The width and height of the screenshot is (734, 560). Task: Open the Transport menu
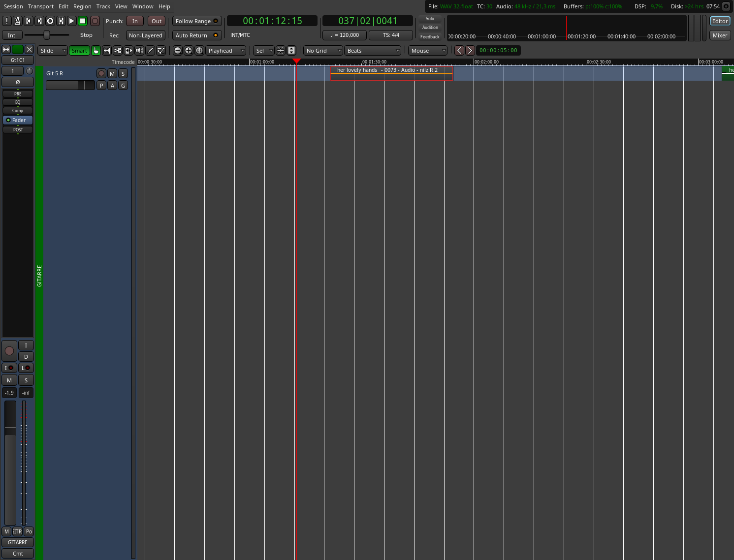pyautogui.click(x=40, y=6)
